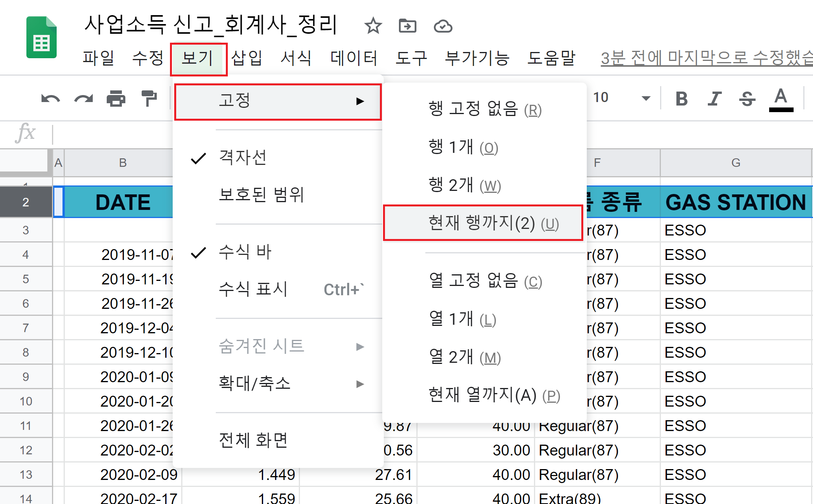Toggle 수식 바 formula bar option
813x504 pixels.
click(244, 252)
